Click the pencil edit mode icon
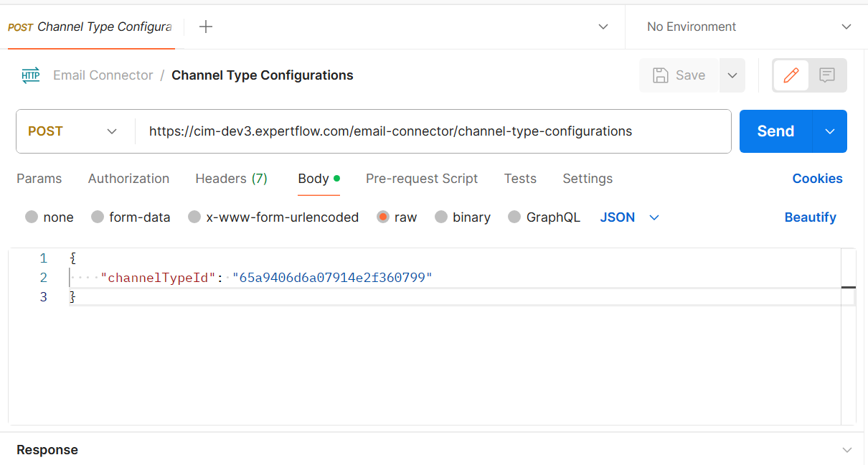Image resolution: width=868 pixels, height=465 pixels. (791, 75)
